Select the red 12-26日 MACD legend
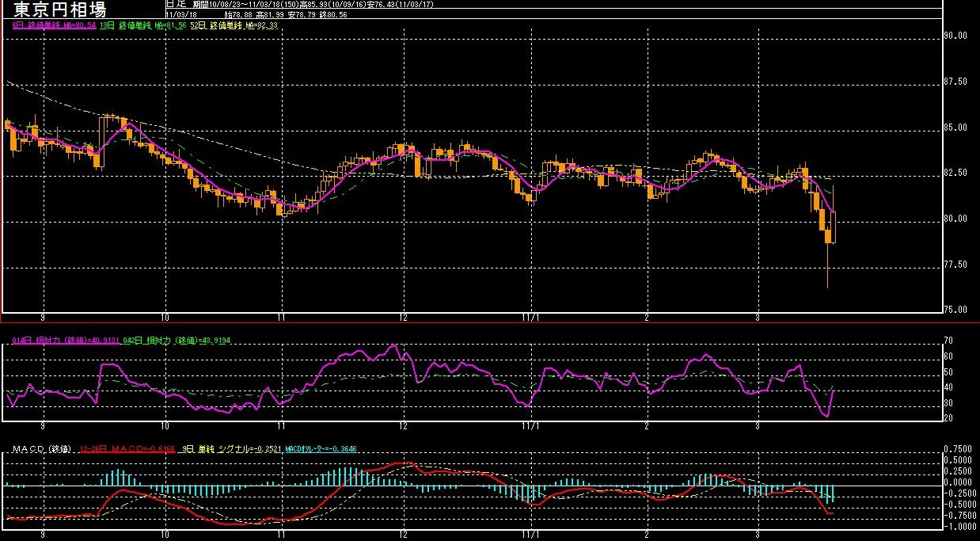 pos(129,450)
